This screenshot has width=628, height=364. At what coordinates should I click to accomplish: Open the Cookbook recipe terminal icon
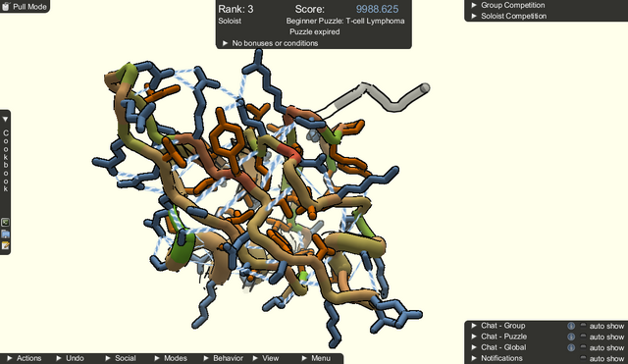5,223
